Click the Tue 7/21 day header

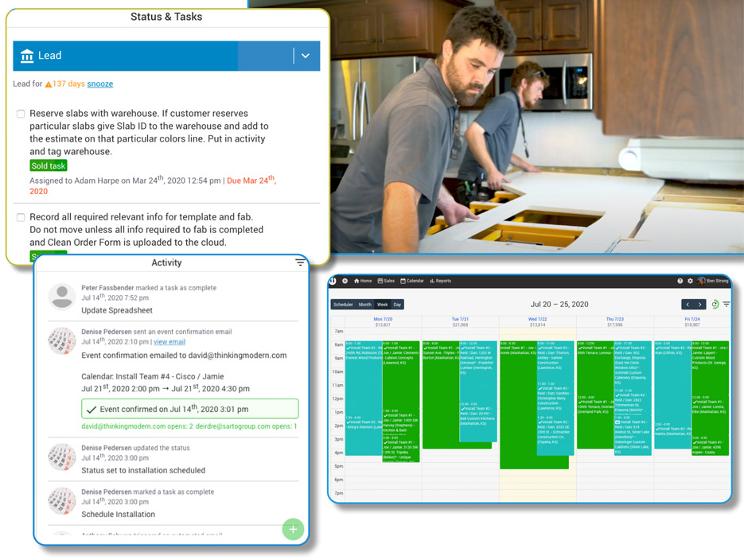click(460, 319)
